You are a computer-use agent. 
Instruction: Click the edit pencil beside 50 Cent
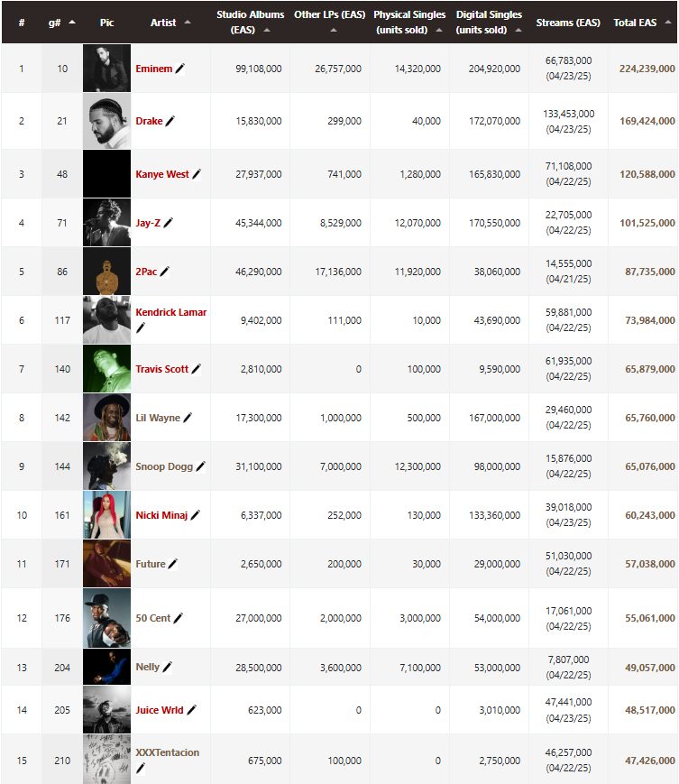[179, 618]
